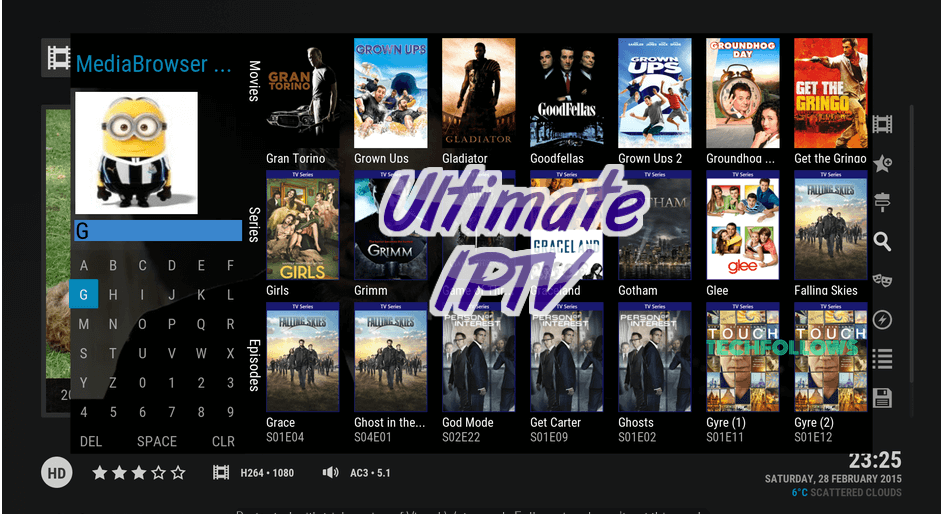
Task: Open the Gran Torino movie poster
Action: (x=302, y=93)
